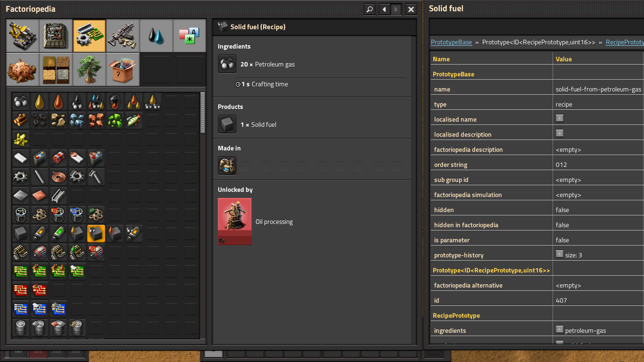Expand the ingredients petroleum-gas value
Viewport: 644px width, 362px height.
click(x=560, y=329)
